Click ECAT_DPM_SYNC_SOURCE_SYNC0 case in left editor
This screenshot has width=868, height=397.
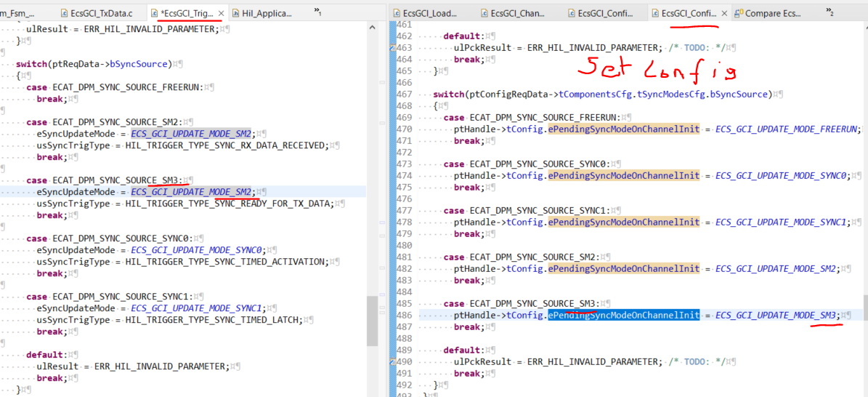click(122, 238)
